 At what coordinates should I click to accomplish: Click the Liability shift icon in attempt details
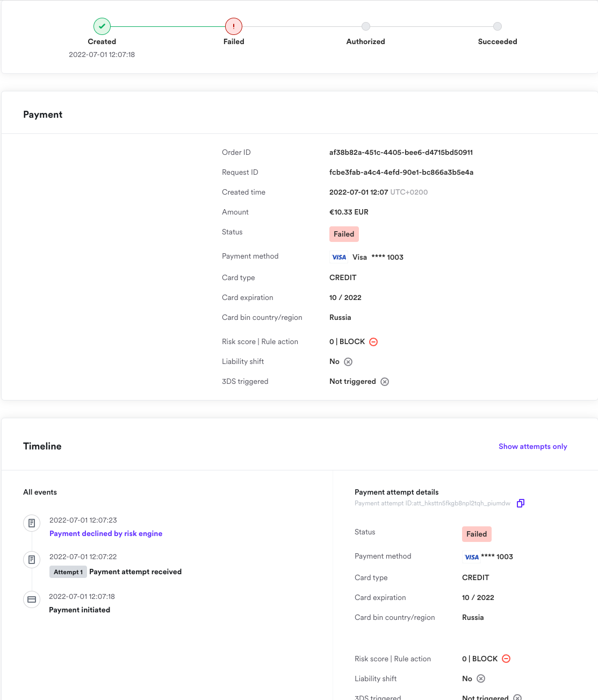pyautogui.click(x=481, y=679)
